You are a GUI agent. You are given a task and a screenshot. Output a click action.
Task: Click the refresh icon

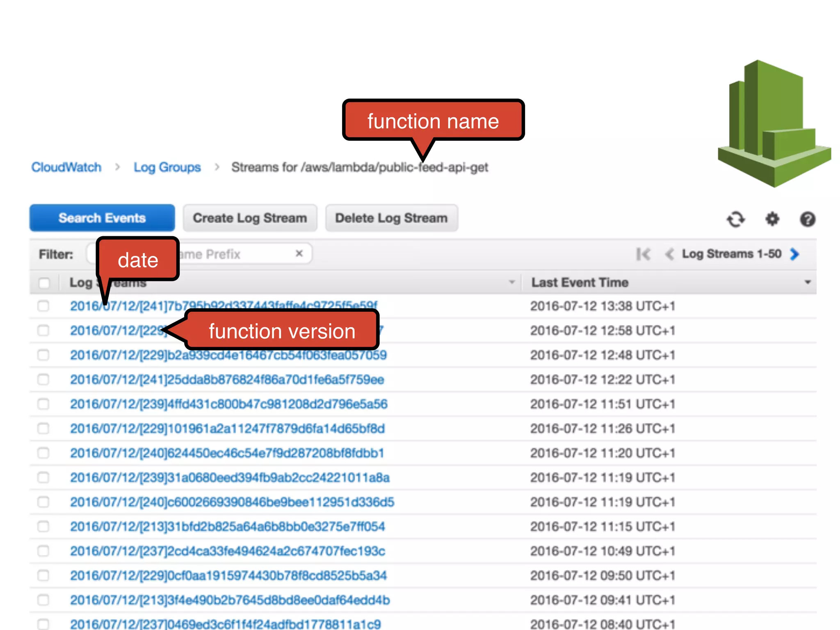click(736, 219)
